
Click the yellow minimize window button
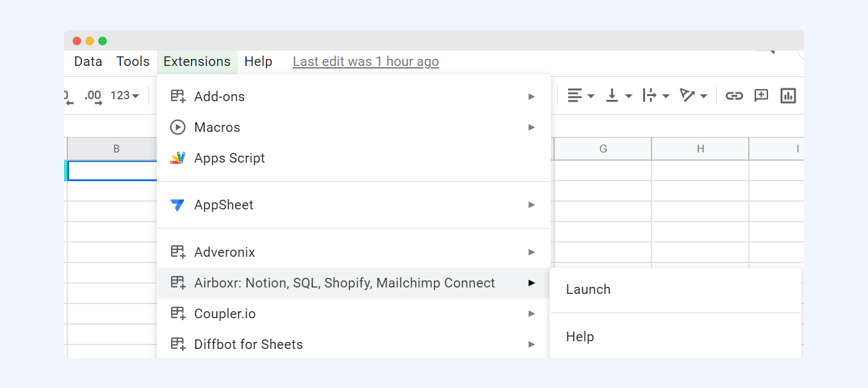pyautogui.click(x=90, y=41)
